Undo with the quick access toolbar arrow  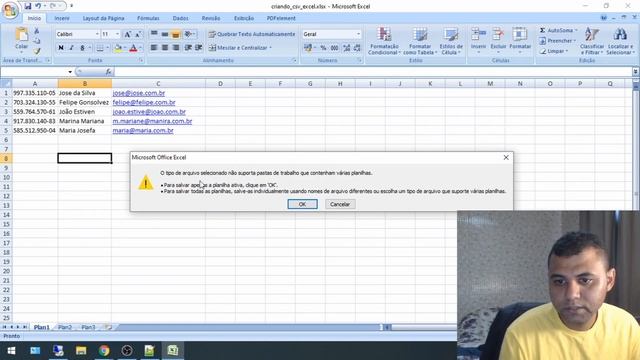38,6
